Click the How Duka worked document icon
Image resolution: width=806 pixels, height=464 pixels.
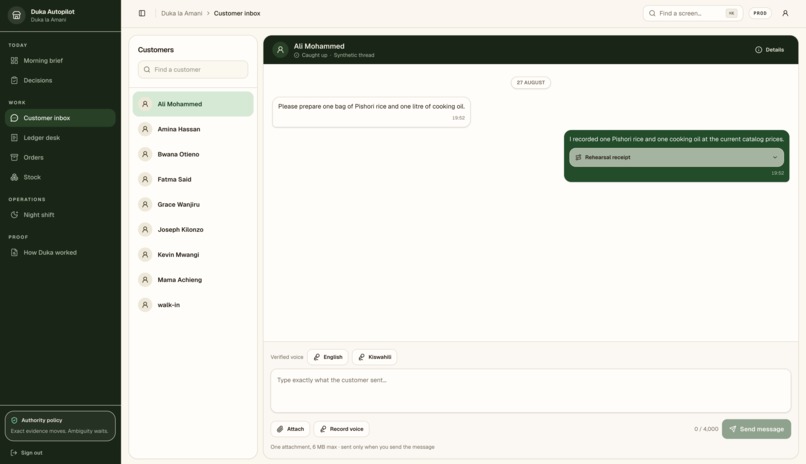[x=14, y=252]
